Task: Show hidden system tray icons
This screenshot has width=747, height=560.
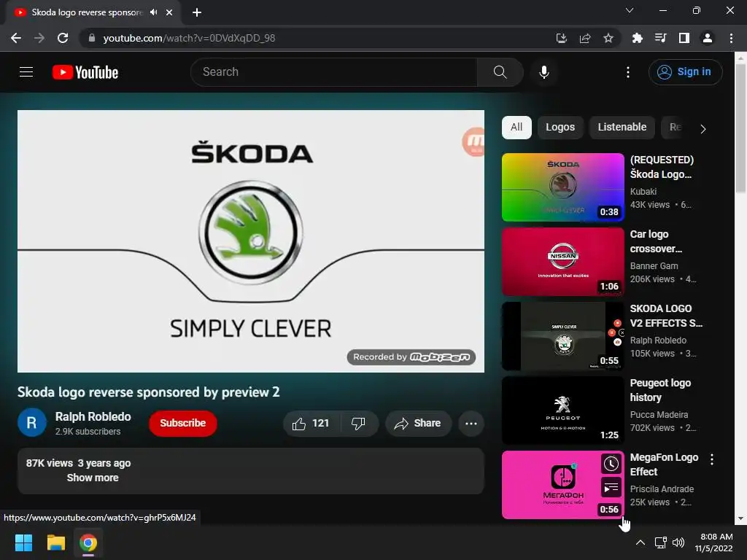Action: 640,542
